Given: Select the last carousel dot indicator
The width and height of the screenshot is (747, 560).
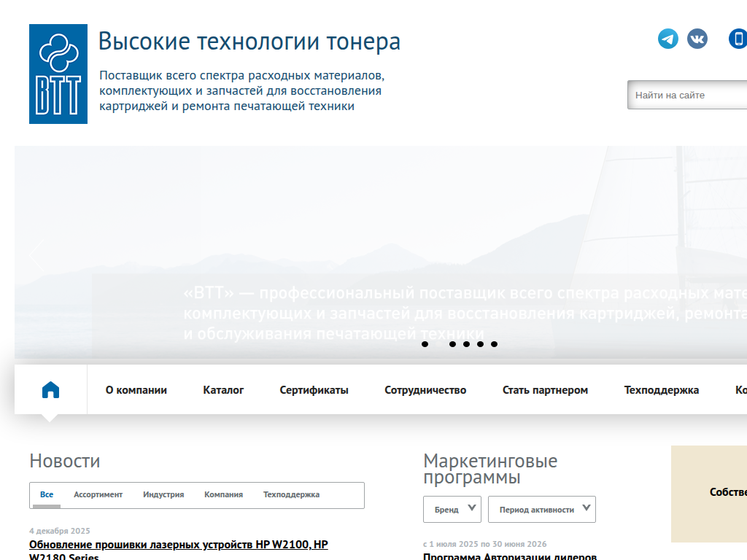Looking at the screenshot, I should pyautogui.click(x=495, y=344).
